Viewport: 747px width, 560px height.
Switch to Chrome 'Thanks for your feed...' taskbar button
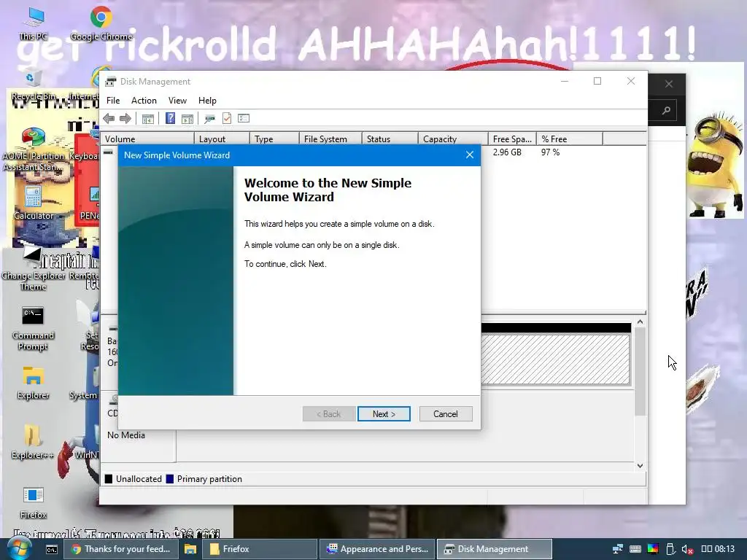(x=120, y=549)
